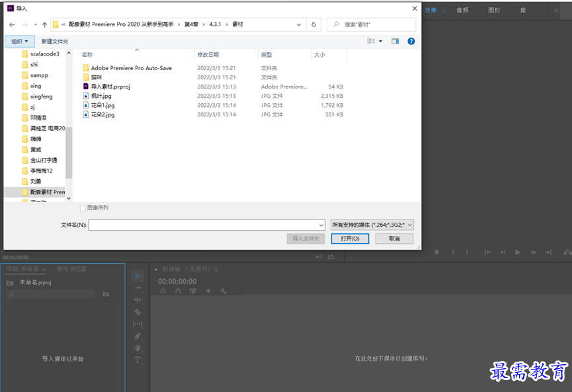Click the forward navigation arrow in import dialog
The image size is (572, 392).
click(25, 25)
